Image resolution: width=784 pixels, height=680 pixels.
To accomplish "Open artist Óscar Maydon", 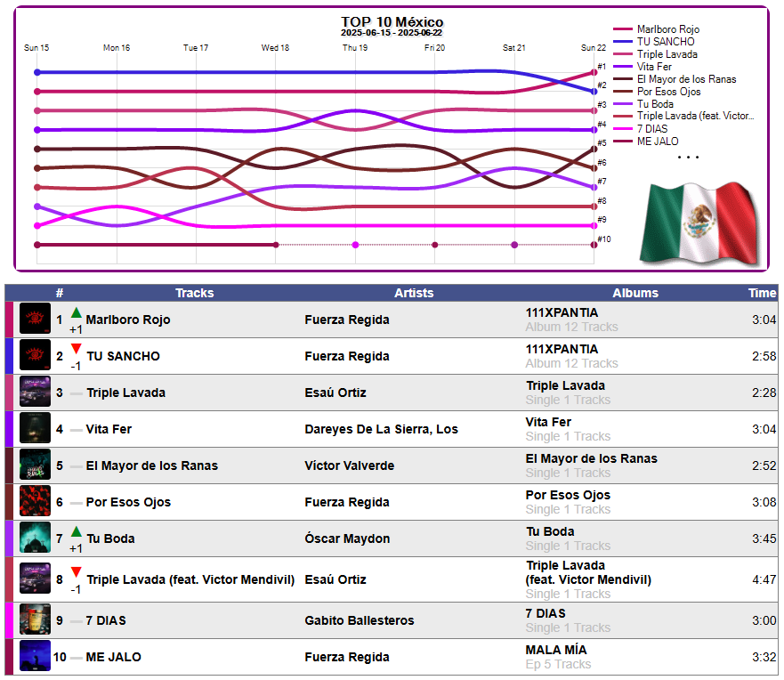I will click(347, 538).
